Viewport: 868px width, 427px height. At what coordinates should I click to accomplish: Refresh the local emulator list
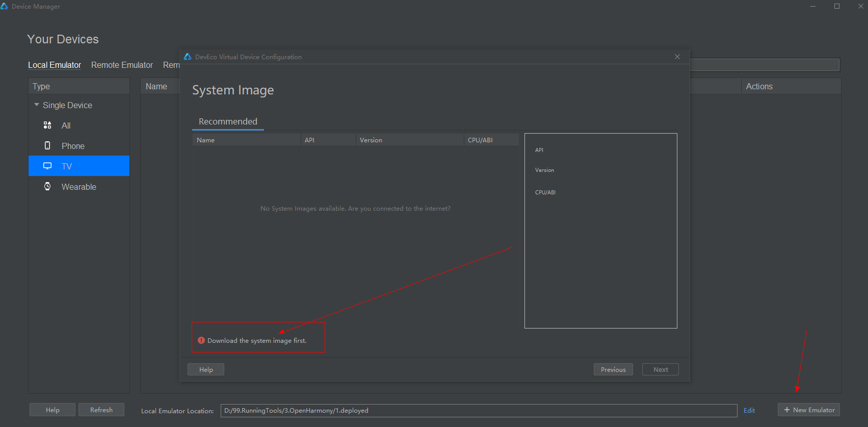[x=101, y=410]
